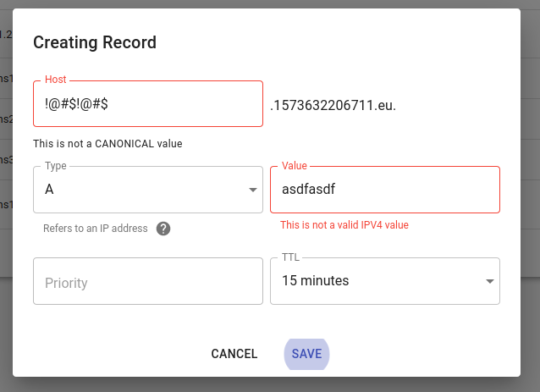This screenshot has height=392, width=540.
Task: Click the Cancel button
Action: (234, 354)
